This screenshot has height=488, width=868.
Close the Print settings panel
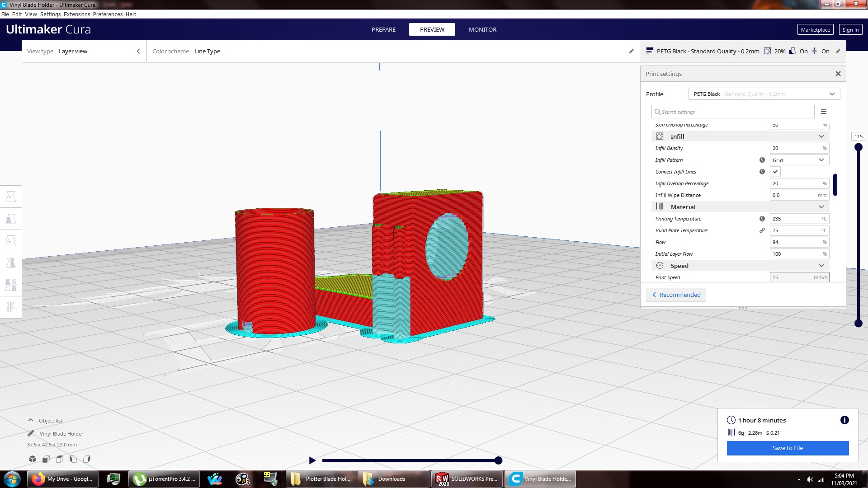pyautogui.click(x=838, y=74)
